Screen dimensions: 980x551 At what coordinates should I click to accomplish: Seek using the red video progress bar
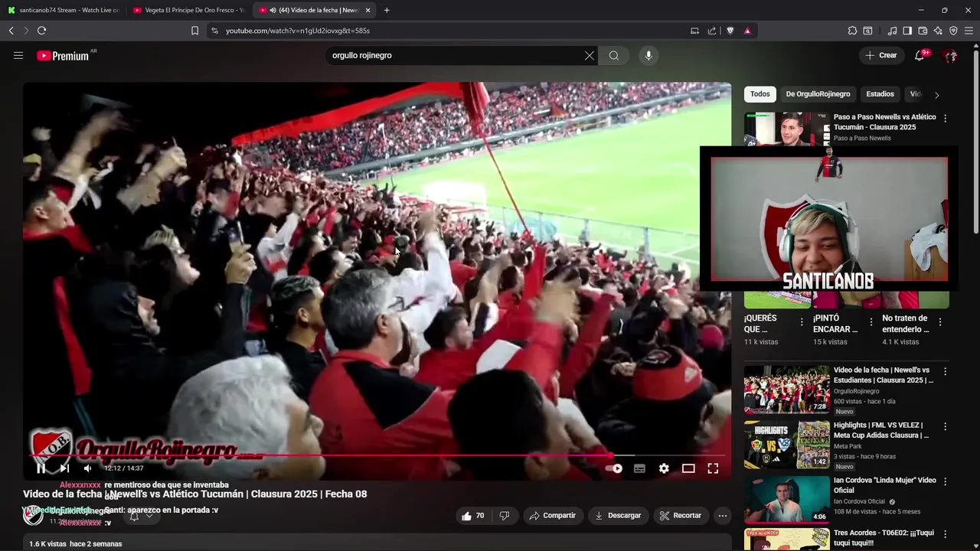377,455
